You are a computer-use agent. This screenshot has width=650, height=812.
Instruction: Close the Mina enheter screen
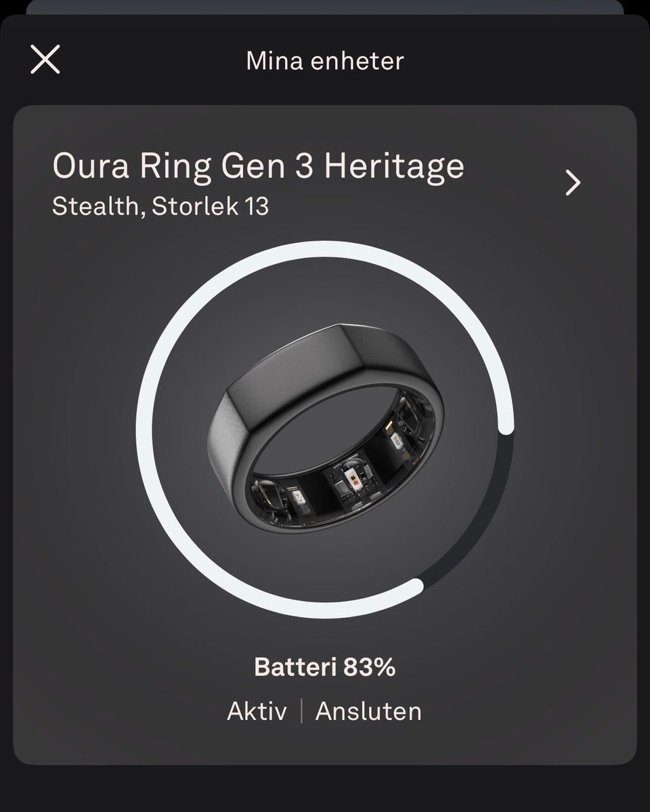[x=45, y=59]
